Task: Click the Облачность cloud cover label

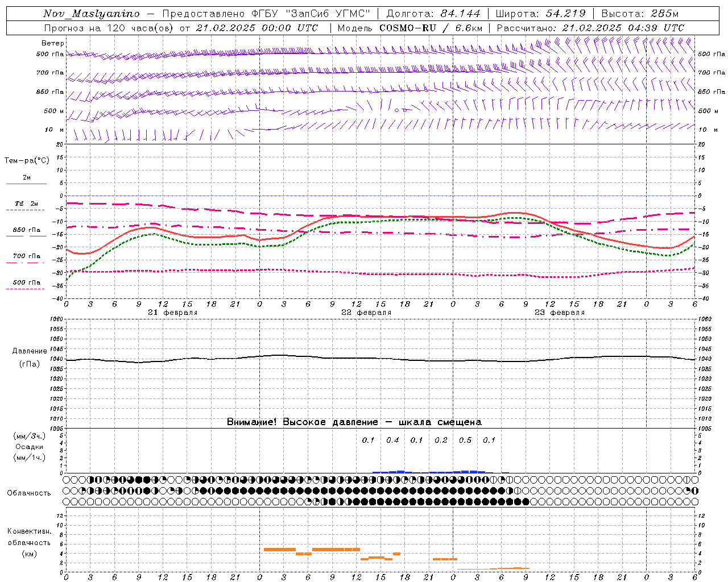Action: pyautogui.click(x=29, y=493)
